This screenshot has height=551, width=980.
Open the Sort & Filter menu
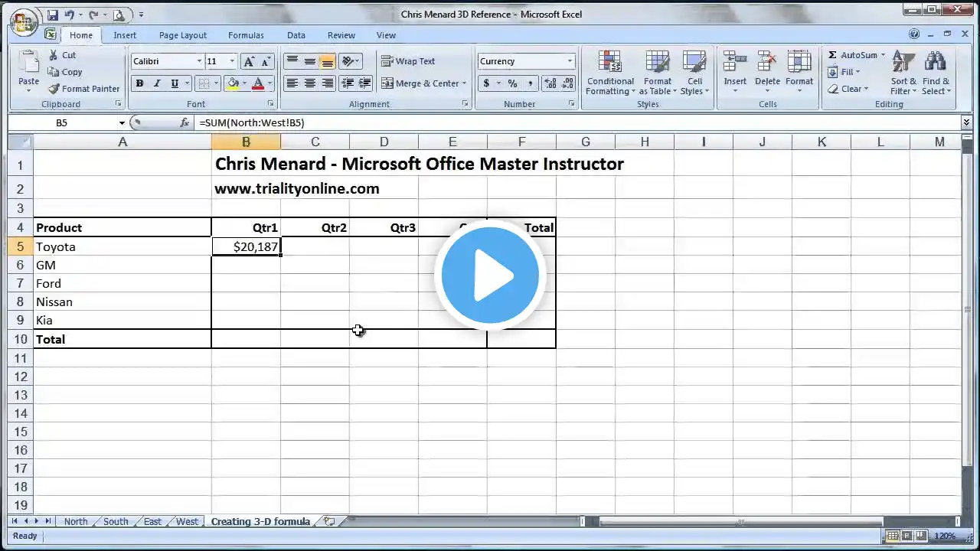[903, 73]
